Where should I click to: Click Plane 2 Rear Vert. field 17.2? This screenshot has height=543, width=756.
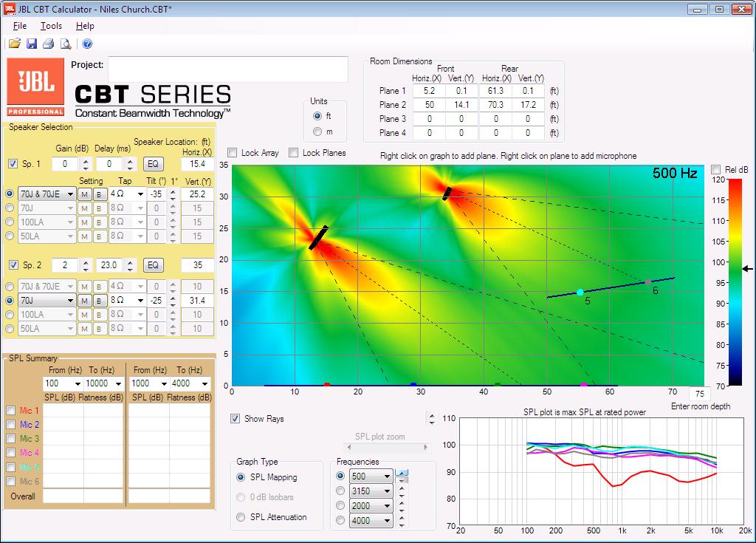528,105
